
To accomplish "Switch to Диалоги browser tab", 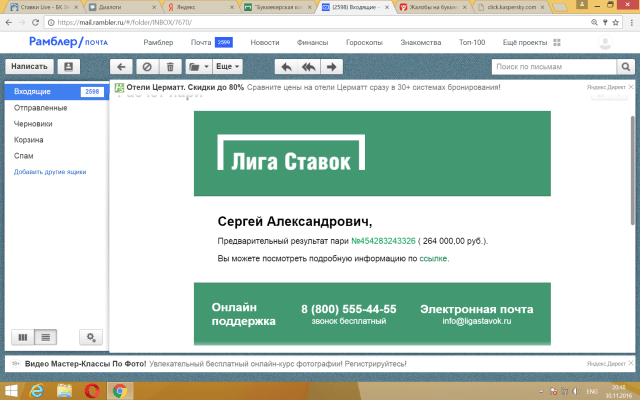I will pyautogui.click(x=121, y=7).
